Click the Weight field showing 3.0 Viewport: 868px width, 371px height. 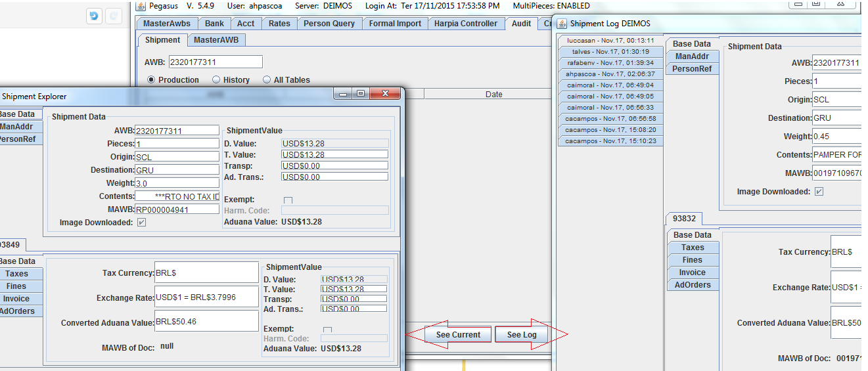[x=177, y=183]
